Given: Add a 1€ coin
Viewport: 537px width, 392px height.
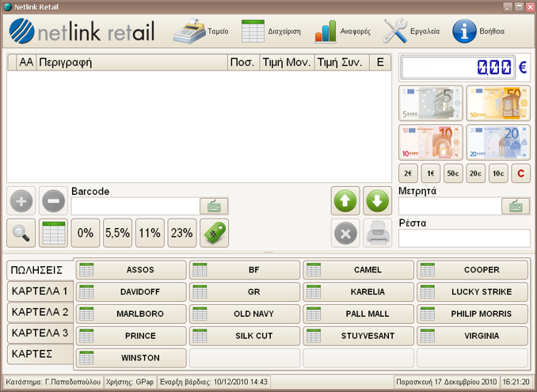Looking at the screenshot, I should coord(431,173).
